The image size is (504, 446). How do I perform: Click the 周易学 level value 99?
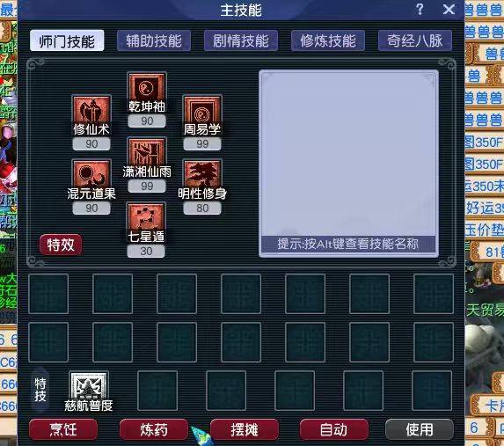tap(202, 143)
